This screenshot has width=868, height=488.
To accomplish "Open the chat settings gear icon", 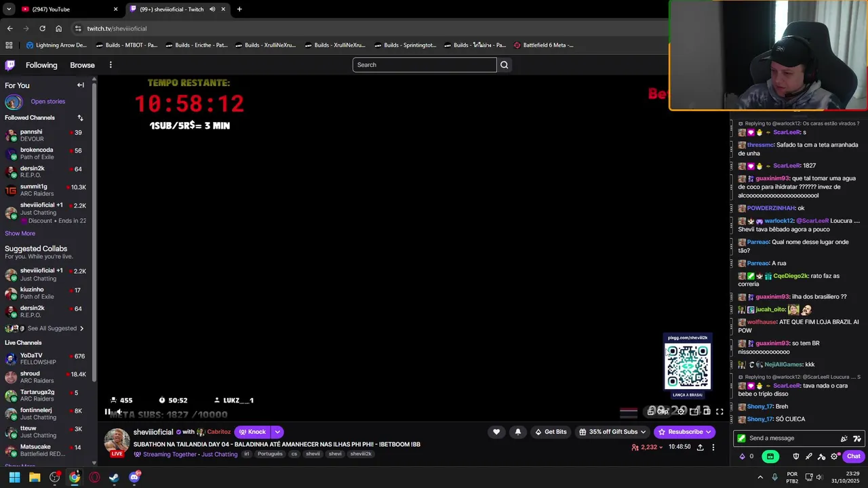I will click(x=835, y=456).
